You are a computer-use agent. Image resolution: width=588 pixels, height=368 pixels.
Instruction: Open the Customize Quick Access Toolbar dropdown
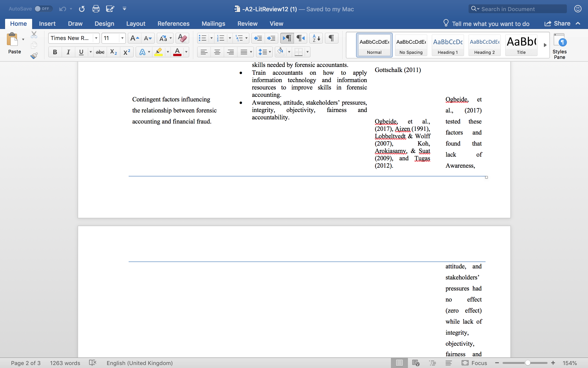pos(124,9)
